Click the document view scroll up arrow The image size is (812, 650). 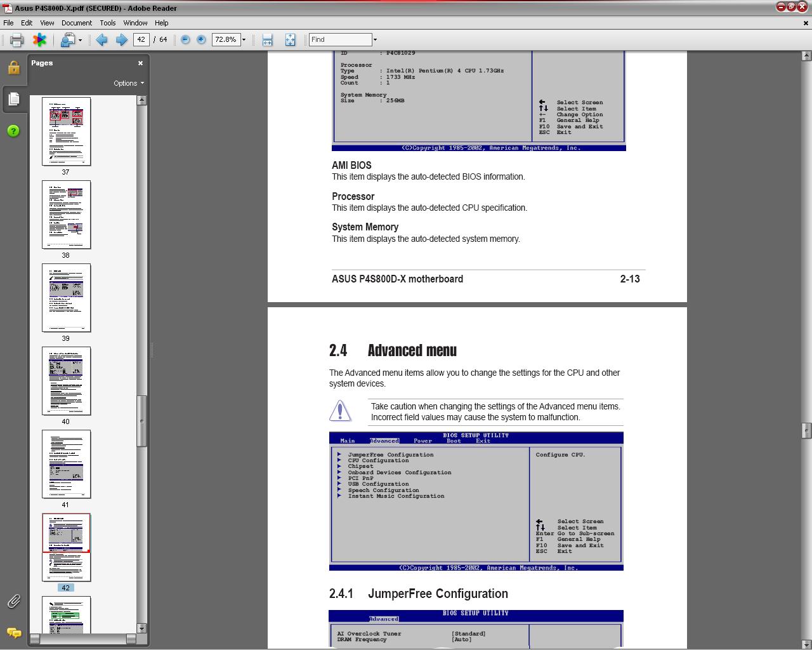806,56
